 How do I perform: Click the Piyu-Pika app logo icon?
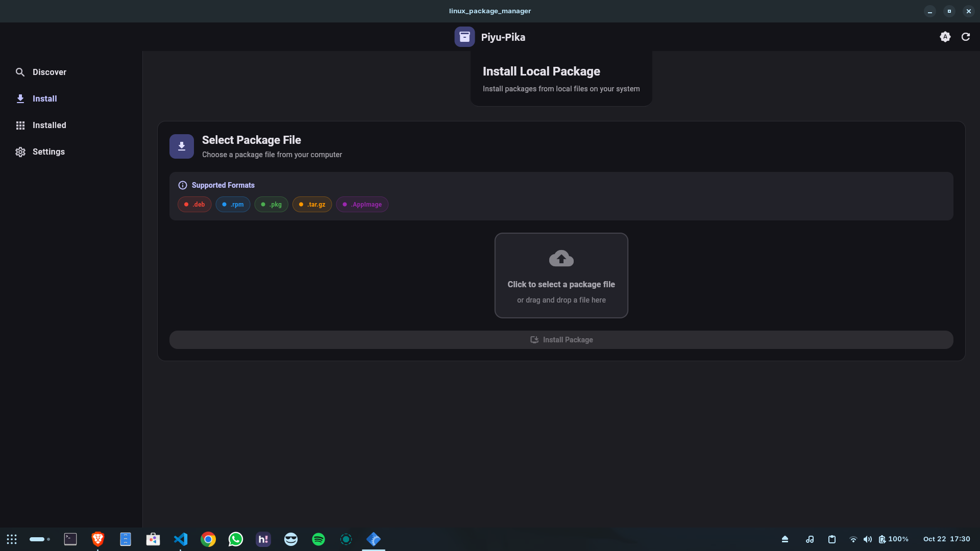tap(464, 37)
